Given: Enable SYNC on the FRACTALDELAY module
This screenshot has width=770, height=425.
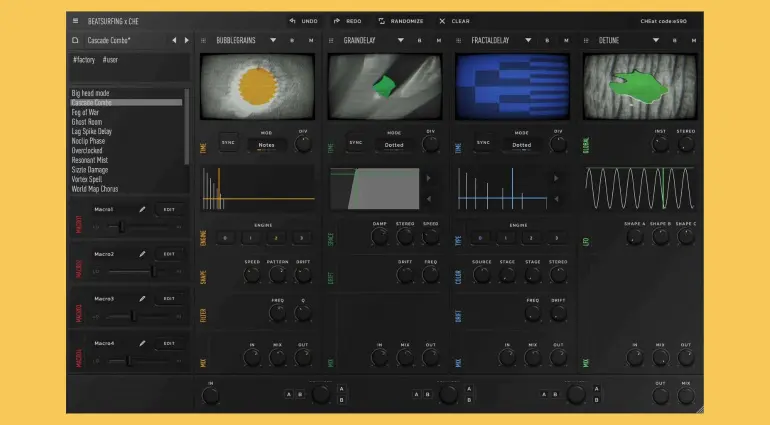Looking at the screenshot, I should tap(483, 143).
